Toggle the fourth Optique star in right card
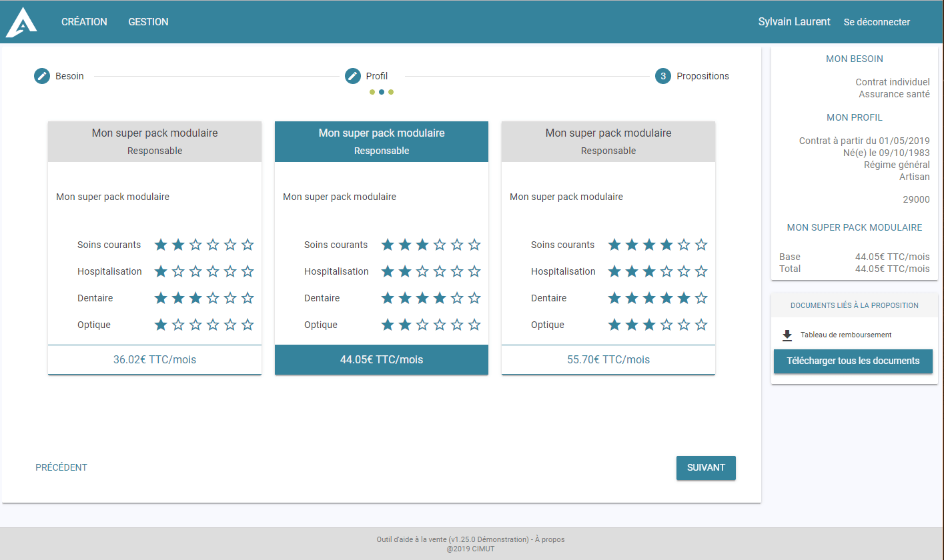Viewport: 944px width, 560px height. 666,325
